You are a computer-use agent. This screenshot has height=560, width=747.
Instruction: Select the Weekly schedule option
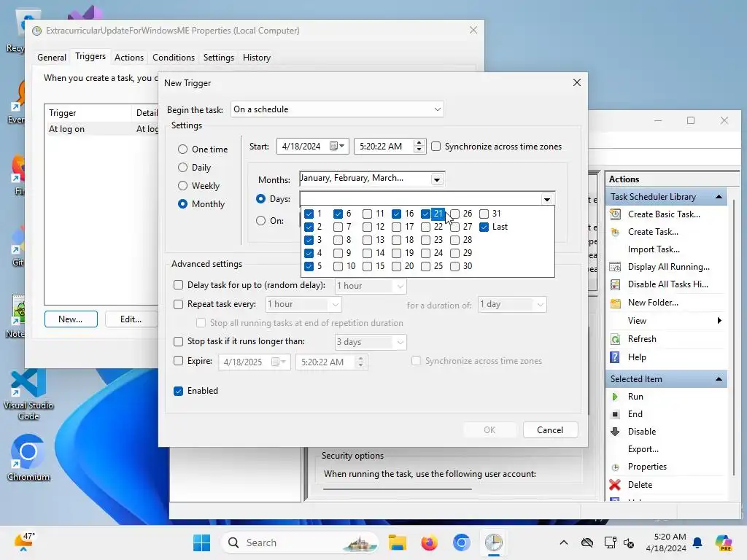tap(182, 186)
